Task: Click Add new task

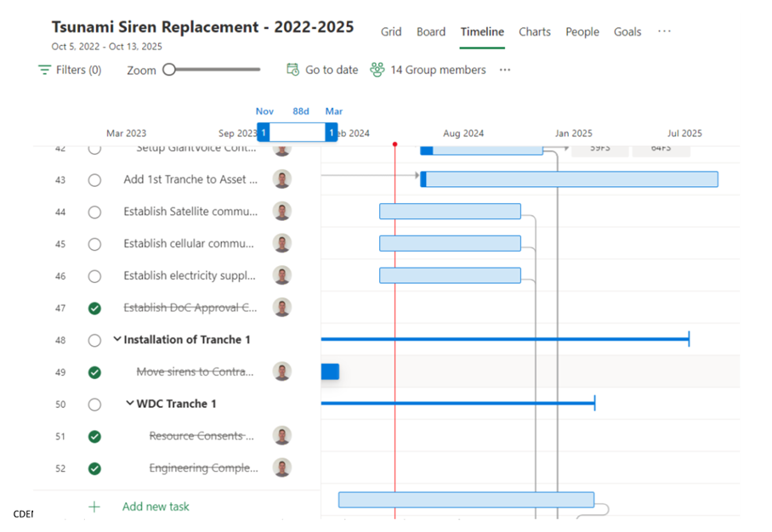Action: pyautogui.click(x=155, y=506)
